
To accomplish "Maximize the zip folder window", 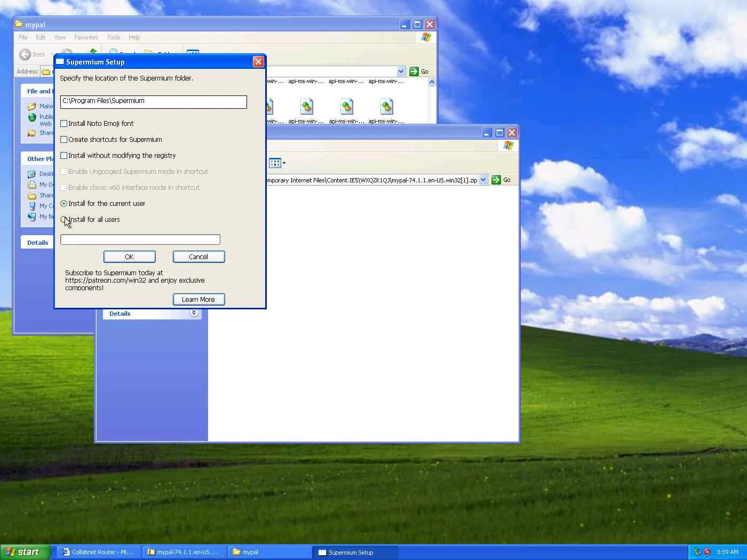I will tap(499, 133).
